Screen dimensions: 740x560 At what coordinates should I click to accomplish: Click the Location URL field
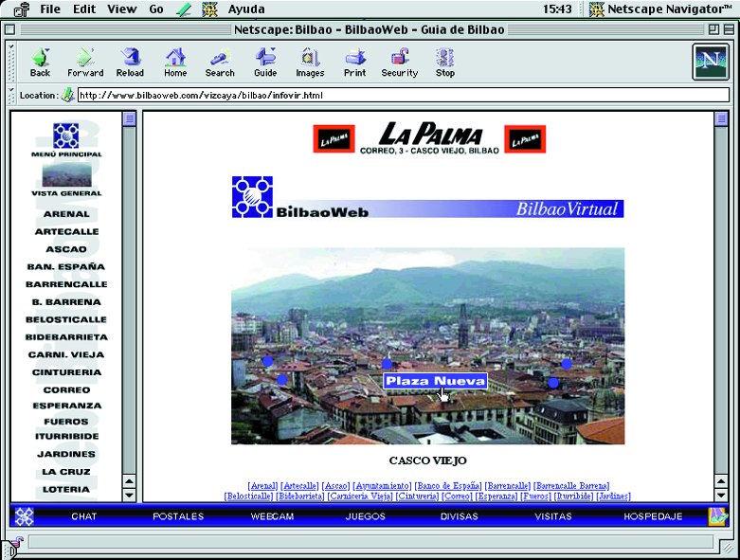404,96
